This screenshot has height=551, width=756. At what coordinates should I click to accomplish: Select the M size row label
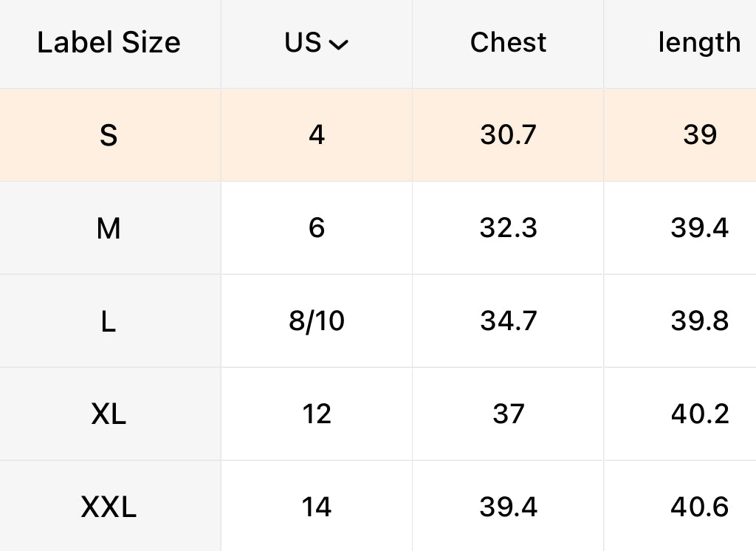pyautogui.click(x=109, y=228)
